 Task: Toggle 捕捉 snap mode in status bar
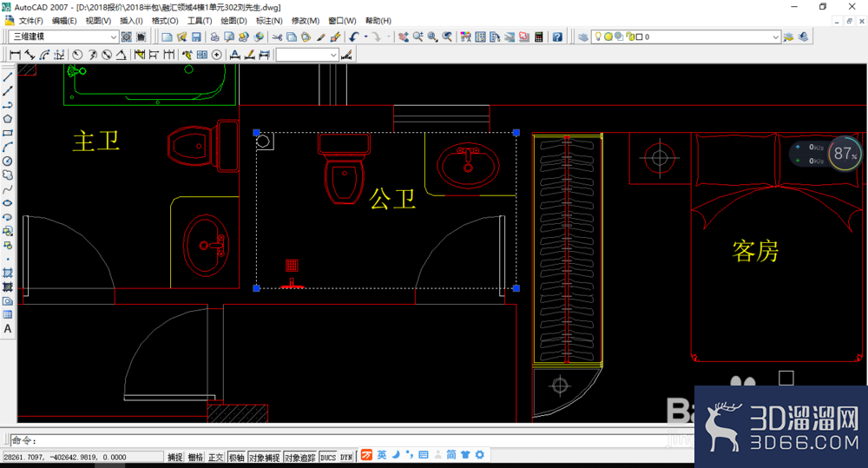tap(175, 457)
